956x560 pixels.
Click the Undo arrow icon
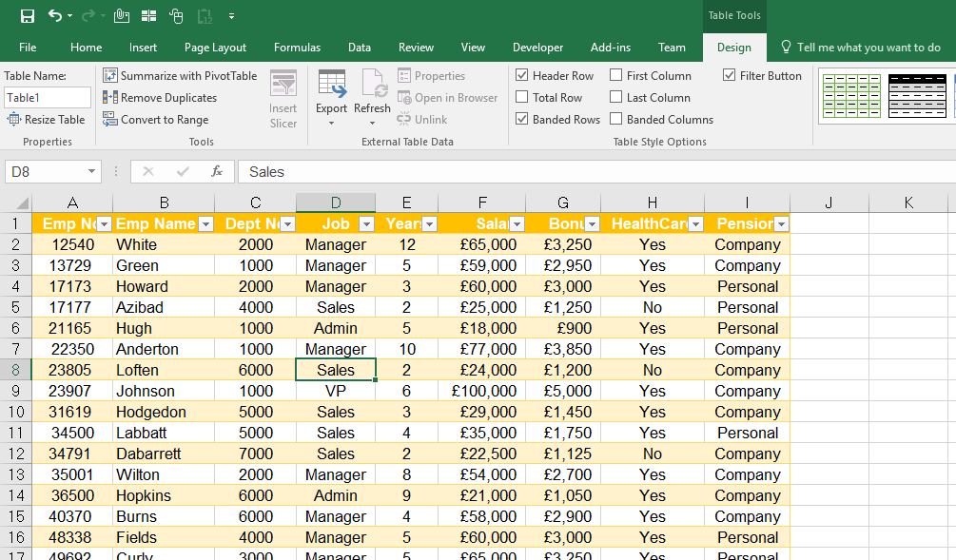tap(55, 16)
